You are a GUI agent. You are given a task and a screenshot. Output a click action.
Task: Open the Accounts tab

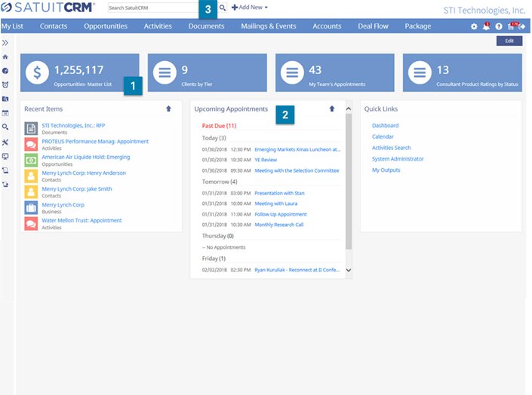pos(327,26)
